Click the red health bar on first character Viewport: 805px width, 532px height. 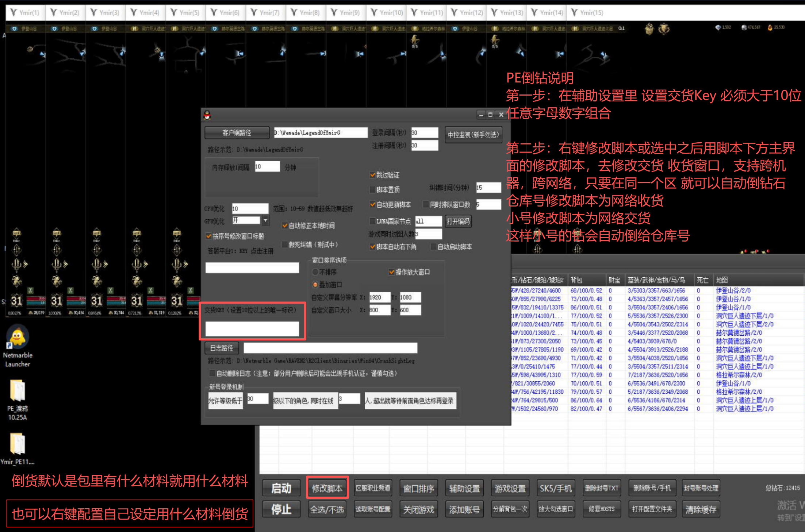(36, 298)
